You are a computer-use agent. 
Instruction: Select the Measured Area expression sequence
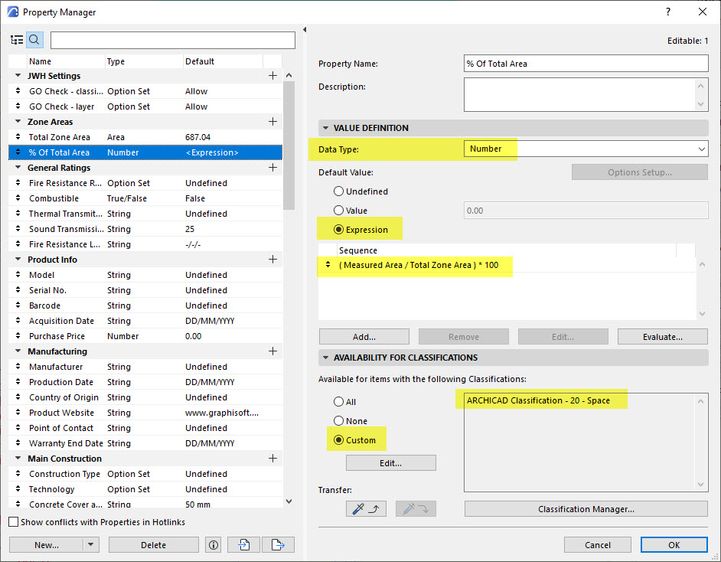[418, 265]
